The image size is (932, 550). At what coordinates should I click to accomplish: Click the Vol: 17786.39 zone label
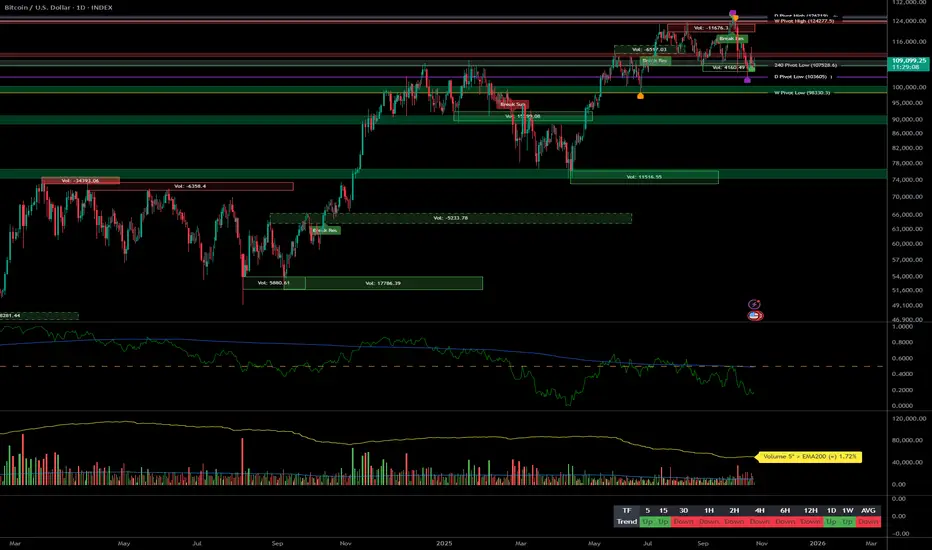click(383, 283)
